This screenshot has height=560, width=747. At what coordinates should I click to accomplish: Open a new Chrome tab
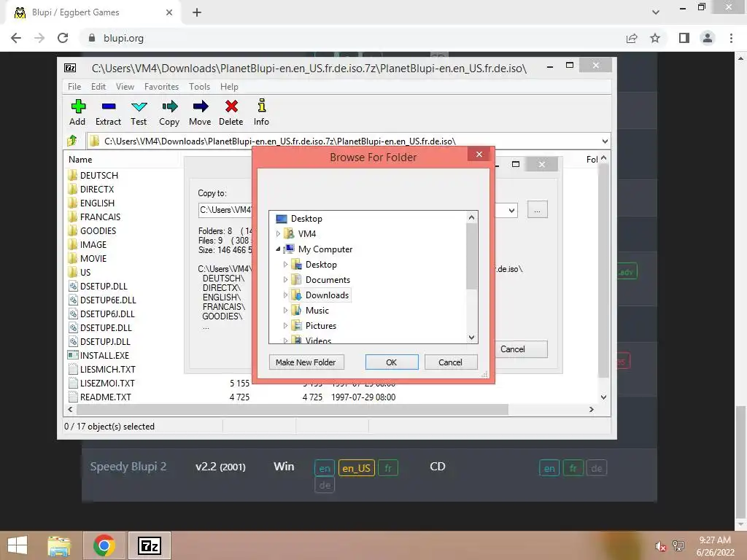pos(197,12)
